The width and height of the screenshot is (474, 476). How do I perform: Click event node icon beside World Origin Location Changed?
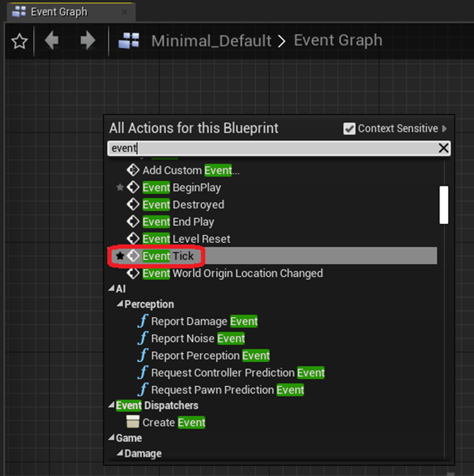click(x=133, y=273)
